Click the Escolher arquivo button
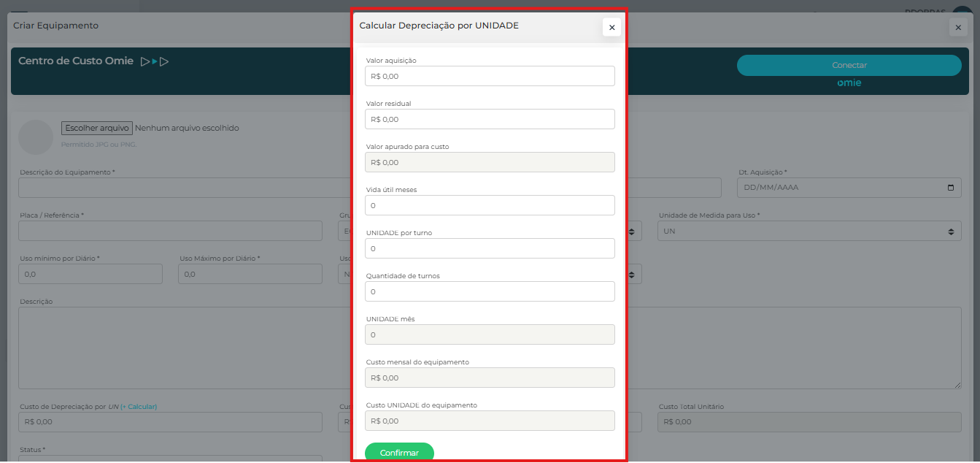Image resolution: width=980 pixels, height=463 pixels. coord(97,128)
